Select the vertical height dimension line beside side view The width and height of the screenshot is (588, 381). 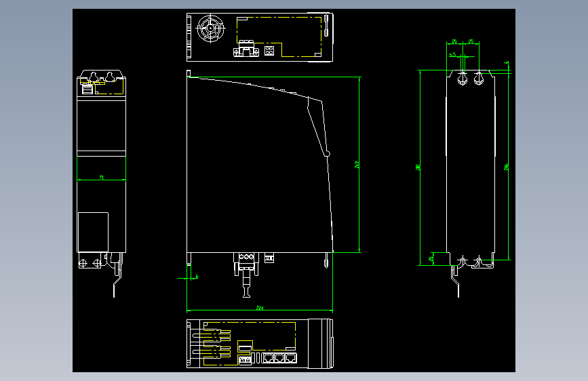coord(359,164)
